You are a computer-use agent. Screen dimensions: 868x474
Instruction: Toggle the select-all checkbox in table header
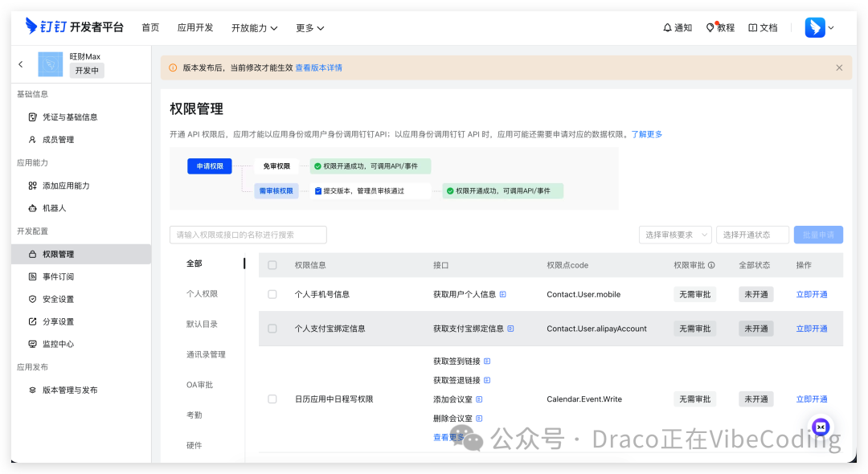[272, 264]
